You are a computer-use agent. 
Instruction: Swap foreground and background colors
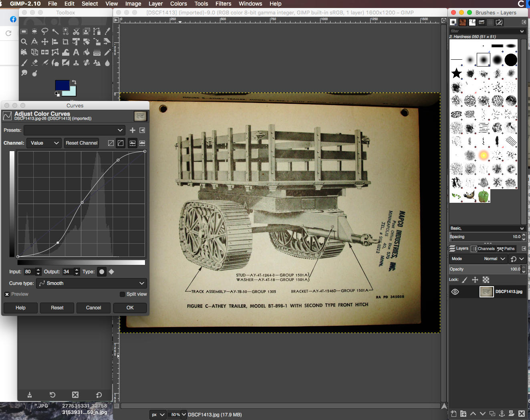pyautogui.click(x=74, y=82)
